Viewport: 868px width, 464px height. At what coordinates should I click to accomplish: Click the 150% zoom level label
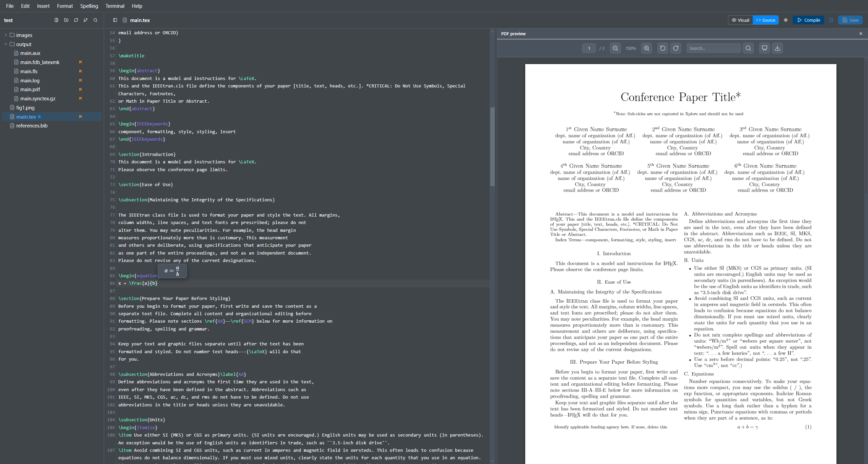click(631, 48)
